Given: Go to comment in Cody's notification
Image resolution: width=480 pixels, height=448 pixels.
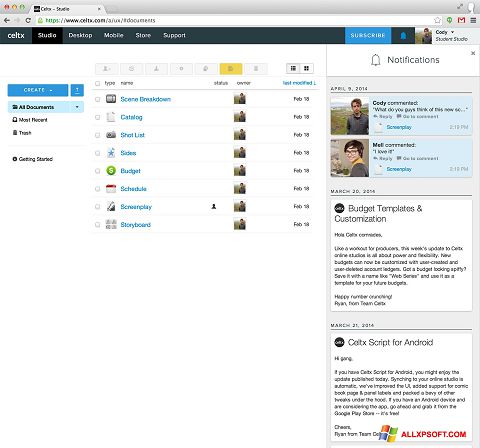Looking at the screenshot, I should [418, 116].
